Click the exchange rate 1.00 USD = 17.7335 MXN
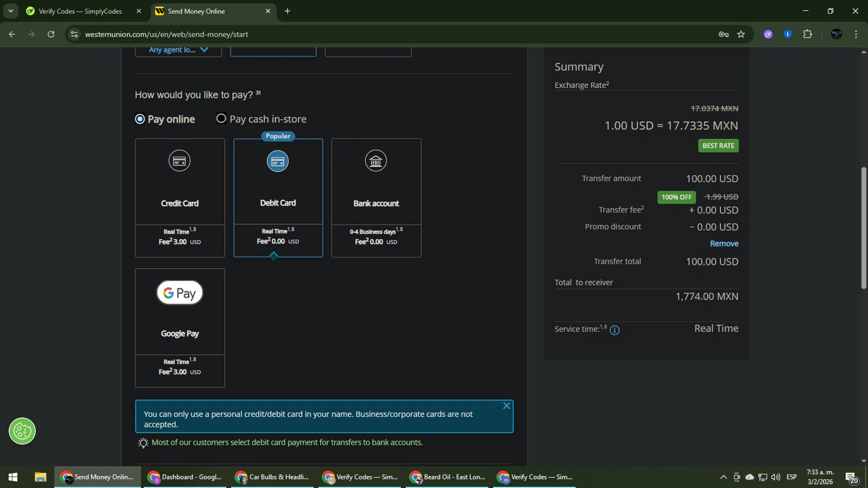The width and height of the screenshot is (868, 488). click(x=671, y=125)
